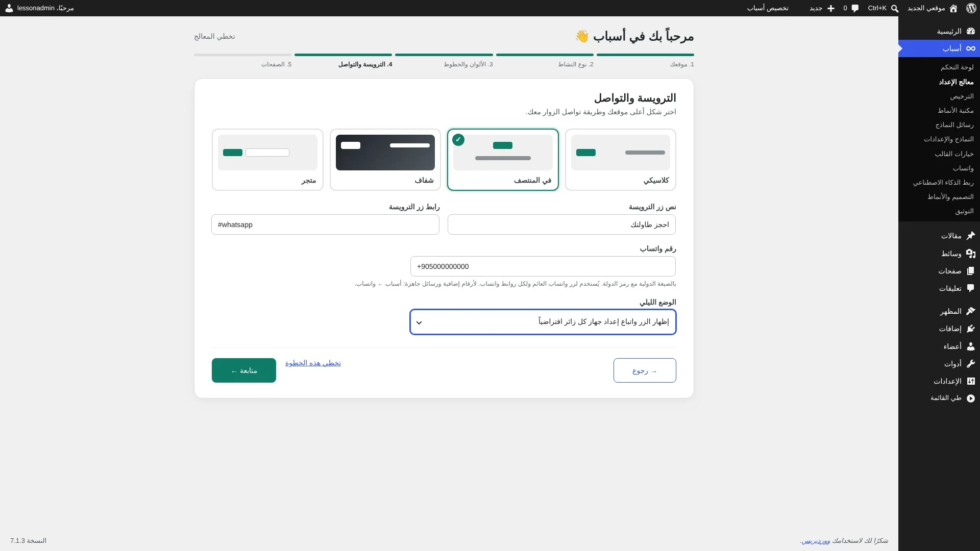Click the home icon for موقعي الجديد
The height and width of the screenshot is (551, 980).
click(x=953, y=8)
